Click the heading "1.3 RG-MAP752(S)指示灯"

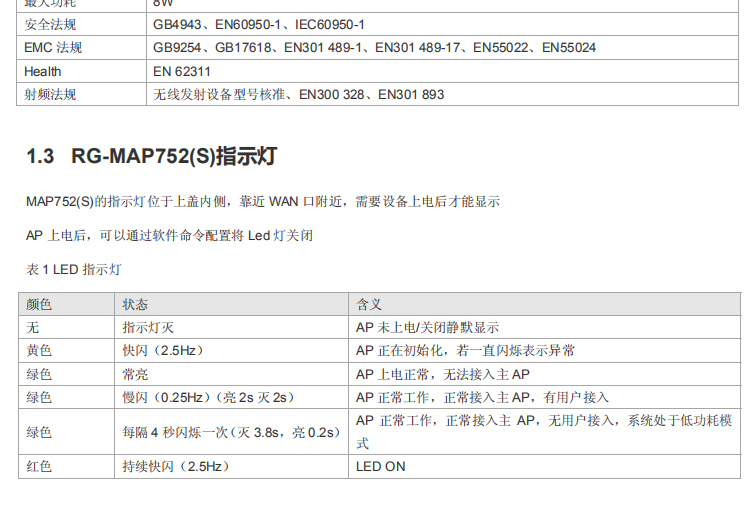pos(151,156)
